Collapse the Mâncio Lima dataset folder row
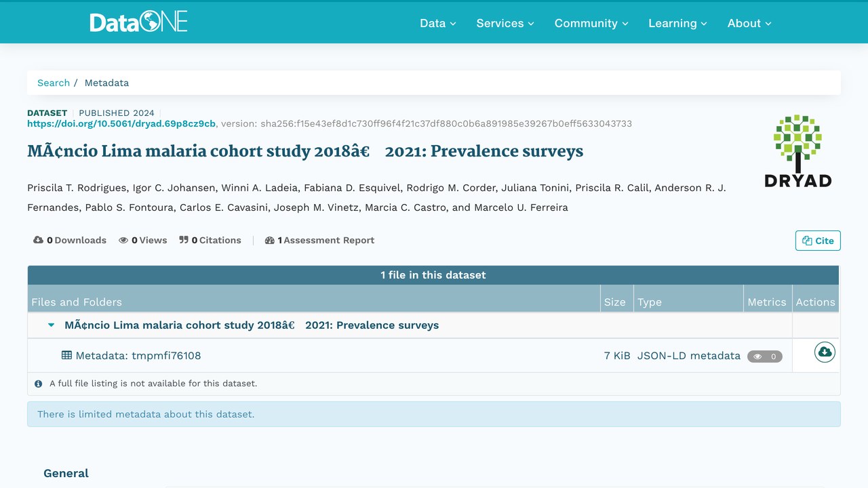Viewport: 868px width, 488px height. pos(51,325)
